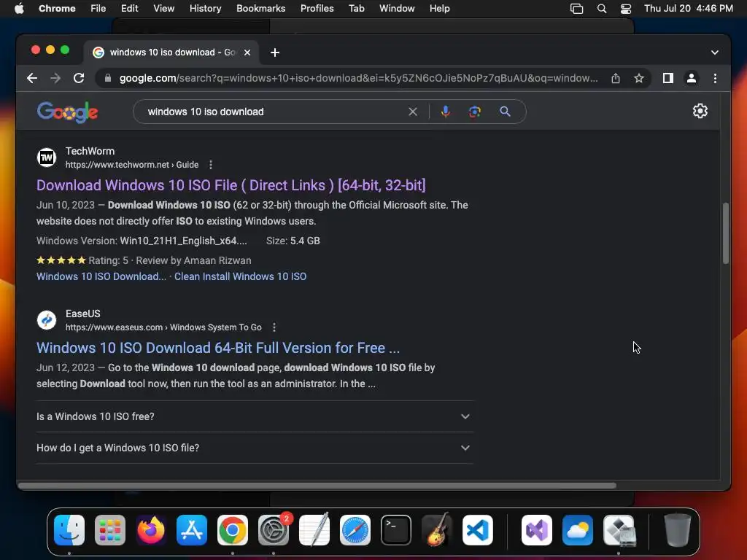Viewport: 747px width, 560px height.
Task: Reload the current page
Action: coord(79,78)
